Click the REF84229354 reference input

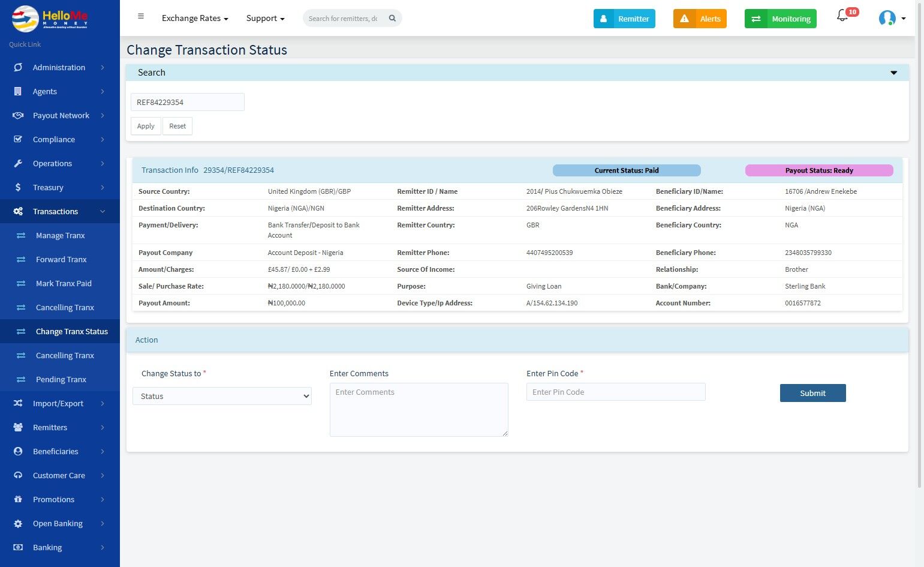coord(188,102)
